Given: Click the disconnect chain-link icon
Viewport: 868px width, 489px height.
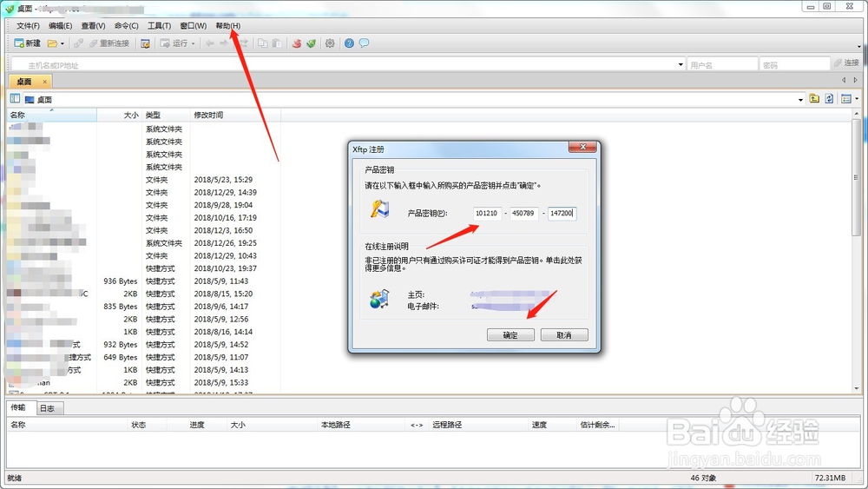Looking at the screenshot, I should point(79,43).
